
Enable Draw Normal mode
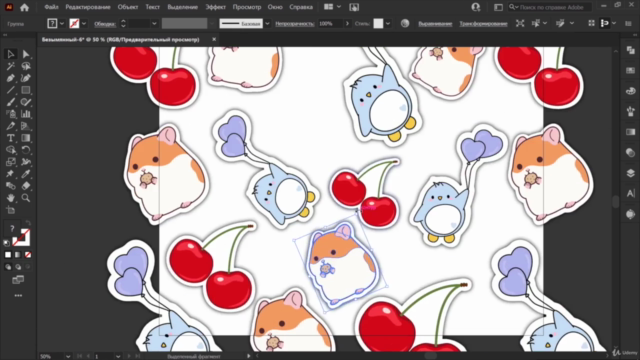coord(8,267)
